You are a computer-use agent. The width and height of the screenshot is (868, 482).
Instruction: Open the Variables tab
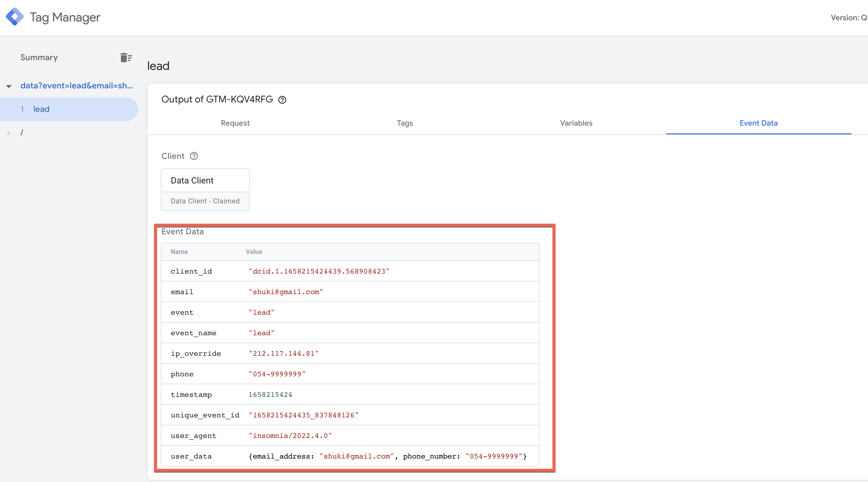576,123
